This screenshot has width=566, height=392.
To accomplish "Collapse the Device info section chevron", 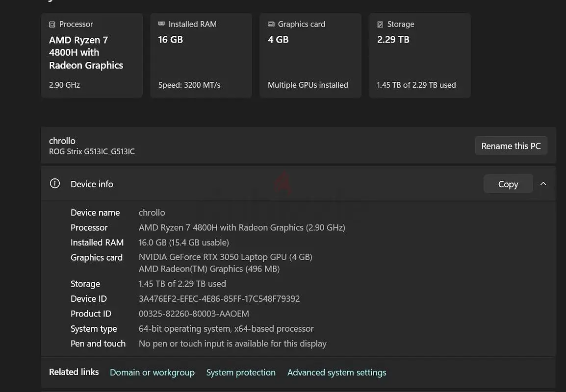I will 543,184.
